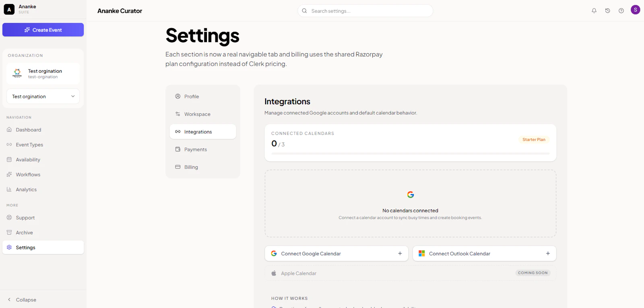Image resolution: width=644 pixels, height=308 pixels.
Task: Open Analytics in navigation
Action: click(43, 189)
